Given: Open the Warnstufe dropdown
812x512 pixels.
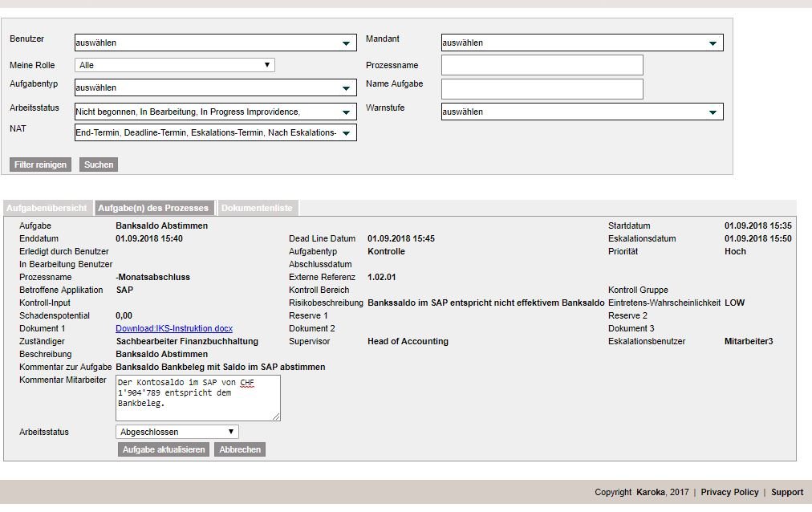Looking at the screenshot, I should 582,112.
